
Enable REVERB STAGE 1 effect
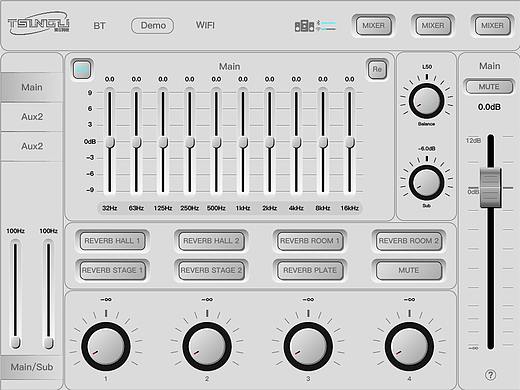pyautogui.click(x=112, y=270)
